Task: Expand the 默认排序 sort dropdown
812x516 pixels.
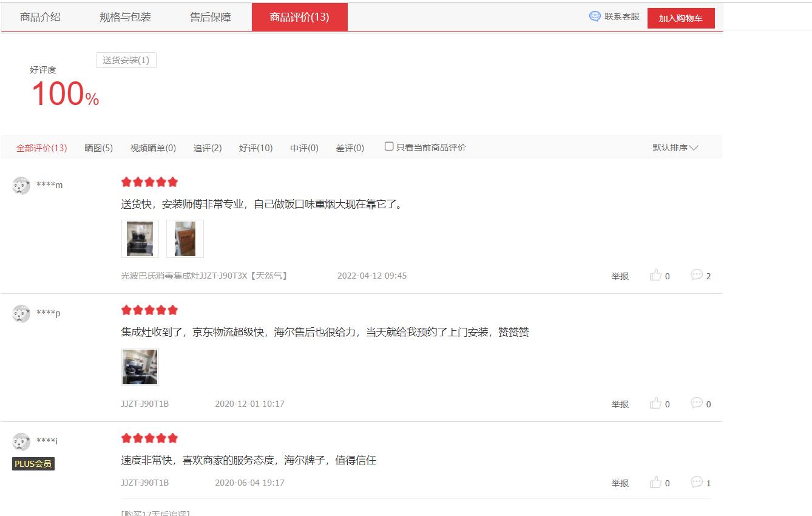Action: [675, 148]
